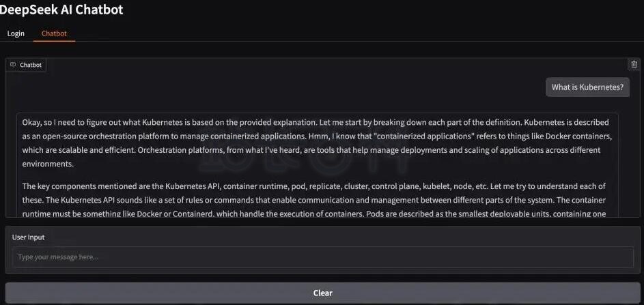
Task: Click the word "environments." ending the first paragraph
Action: click(48, 164)
